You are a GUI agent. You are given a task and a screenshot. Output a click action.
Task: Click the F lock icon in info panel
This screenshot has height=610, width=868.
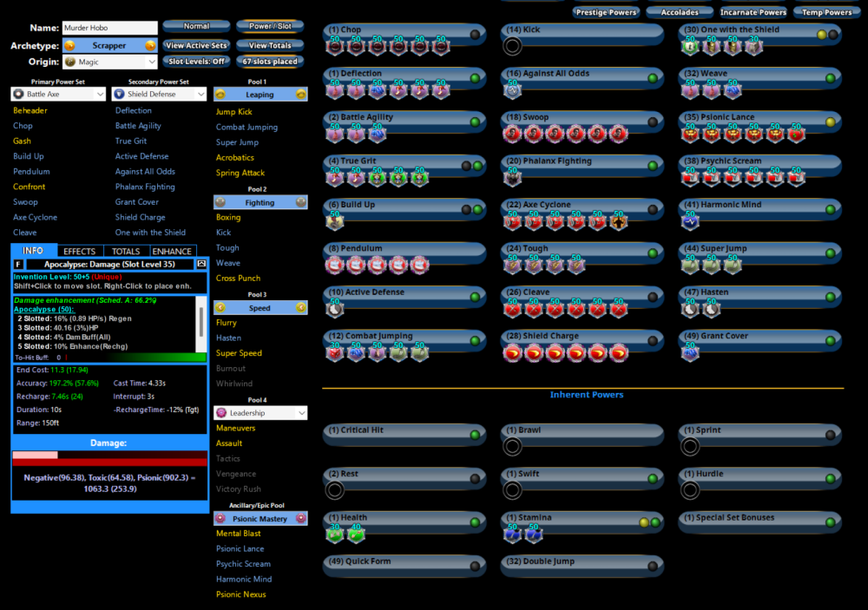click(19, 264)
